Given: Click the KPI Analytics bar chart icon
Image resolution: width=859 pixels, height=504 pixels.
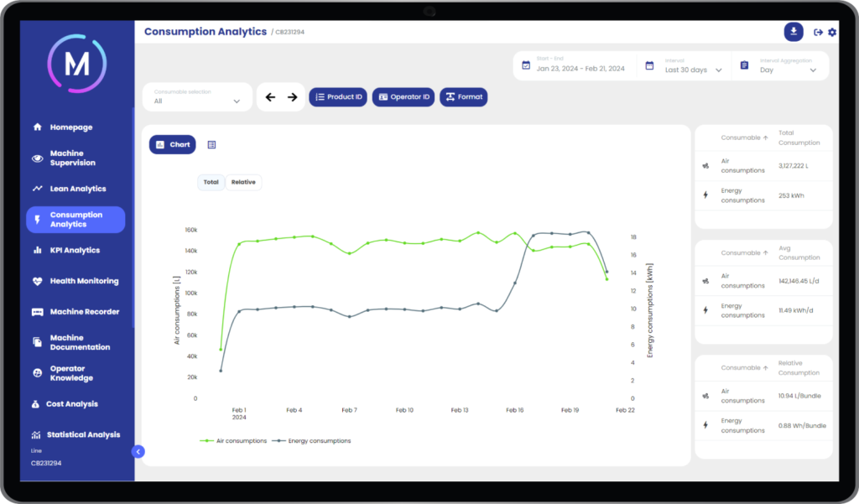Looking at the screenshot, I should 37,250.
